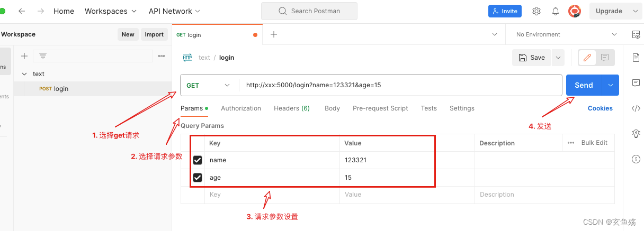This screenshot has width=644, height=231.
Task: Click the Send button
Action: point(584,85)
